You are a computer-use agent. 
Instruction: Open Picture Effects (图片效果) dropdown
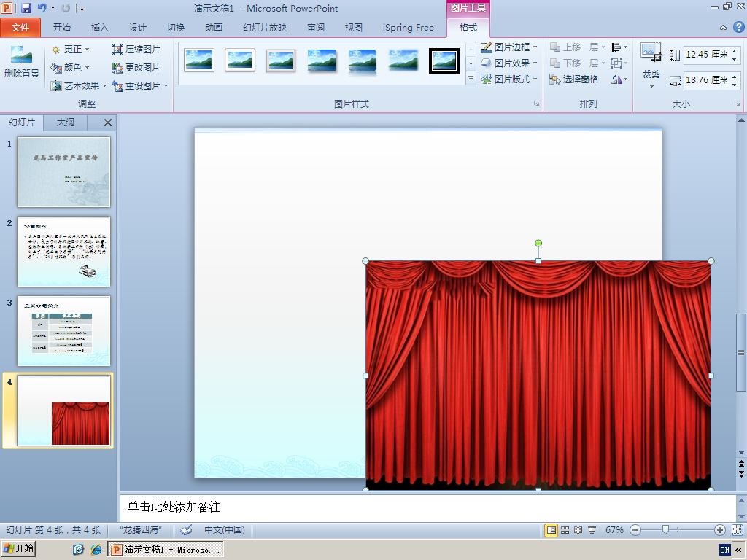tap(509, 63)
